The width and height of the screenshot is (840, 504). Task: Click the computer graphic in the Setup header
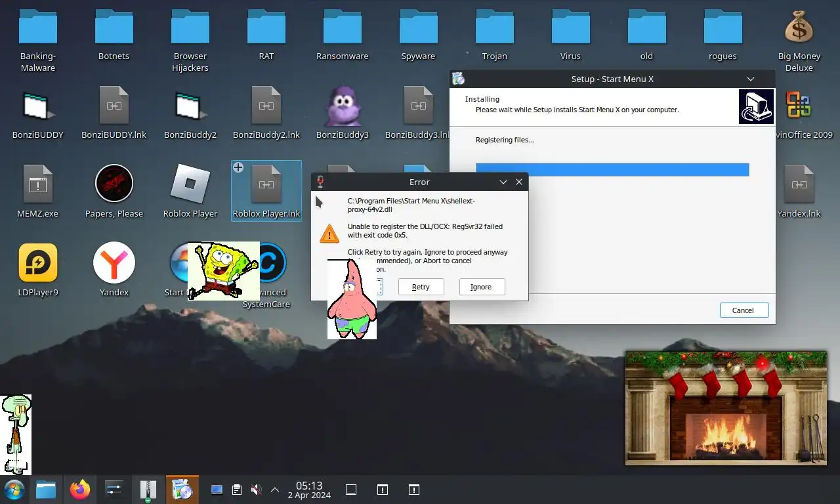(757, 106)
